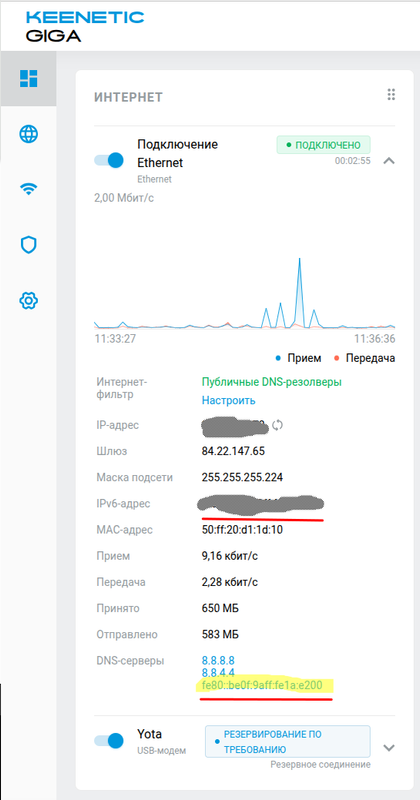Screen dimensions: 420x800
Task: Click the Публичные DNS-резолверы link
Action: (271, 382)
